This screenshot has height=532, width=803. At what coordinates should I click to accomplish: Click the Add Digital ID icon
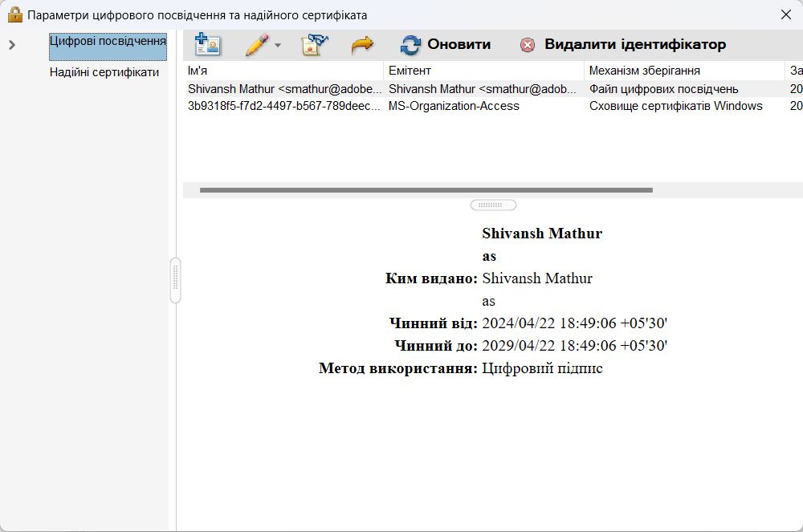click(x=206, y=45)
